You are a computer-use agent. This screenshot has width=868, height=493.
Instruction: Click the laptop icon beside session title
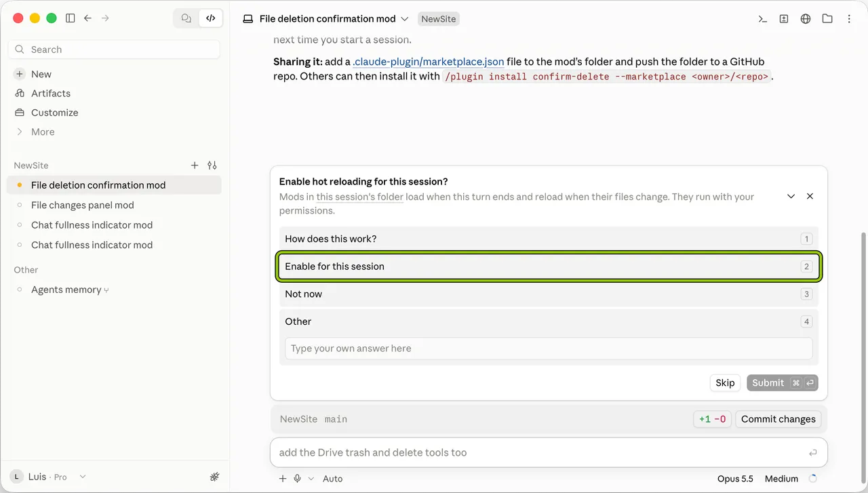tap(248, 19)
